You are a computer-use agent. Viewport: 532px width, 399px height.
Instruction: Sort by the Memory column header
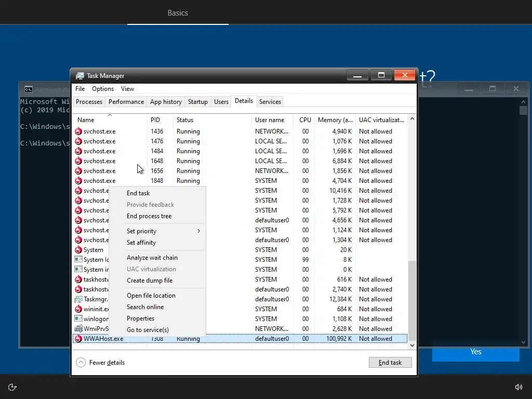coord(335,120)
